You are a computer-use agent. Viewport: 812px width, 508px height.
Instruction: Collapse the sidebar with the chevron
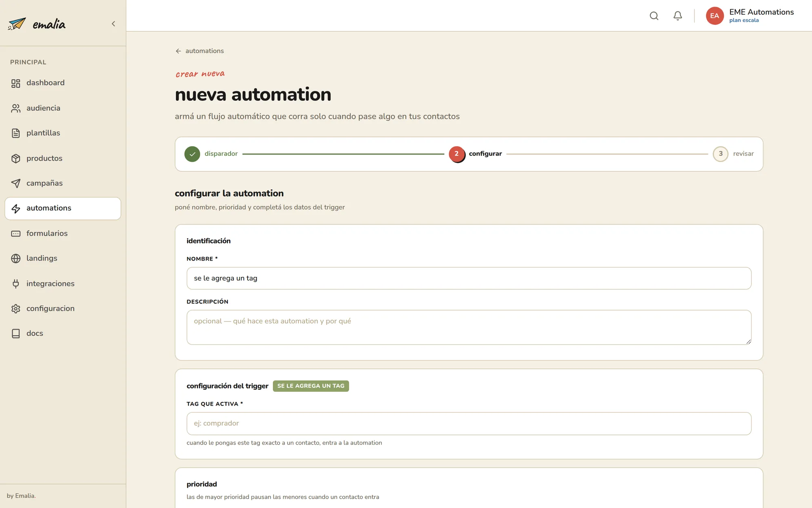pos(113,24)
